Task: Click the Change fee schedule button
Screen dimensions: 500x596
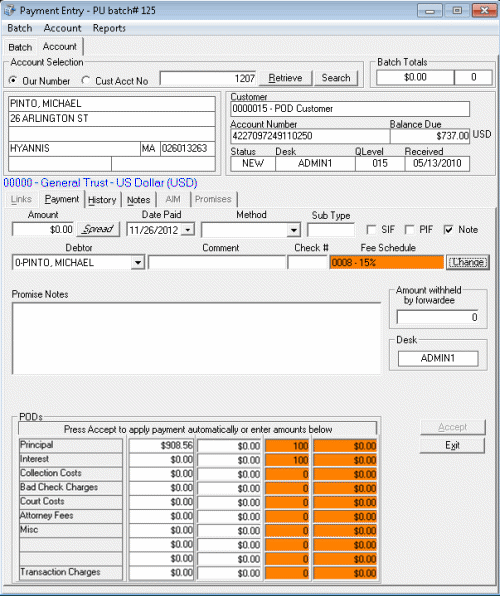Action: point(468,262)
